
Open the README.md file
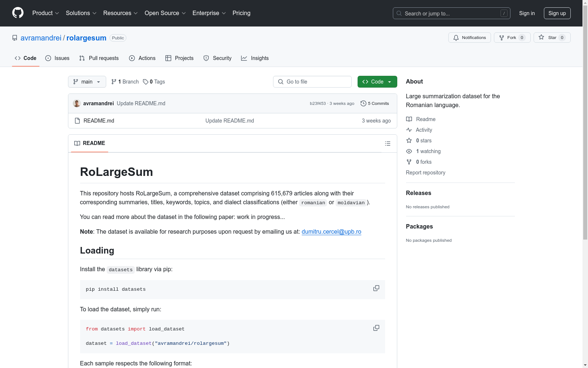click(99, 121)
